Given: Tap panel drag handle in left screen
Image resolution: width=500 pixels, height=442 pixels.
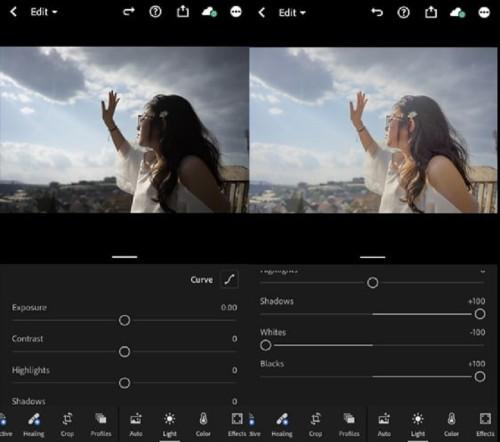Looking at the screenshot, I should 125,257.
